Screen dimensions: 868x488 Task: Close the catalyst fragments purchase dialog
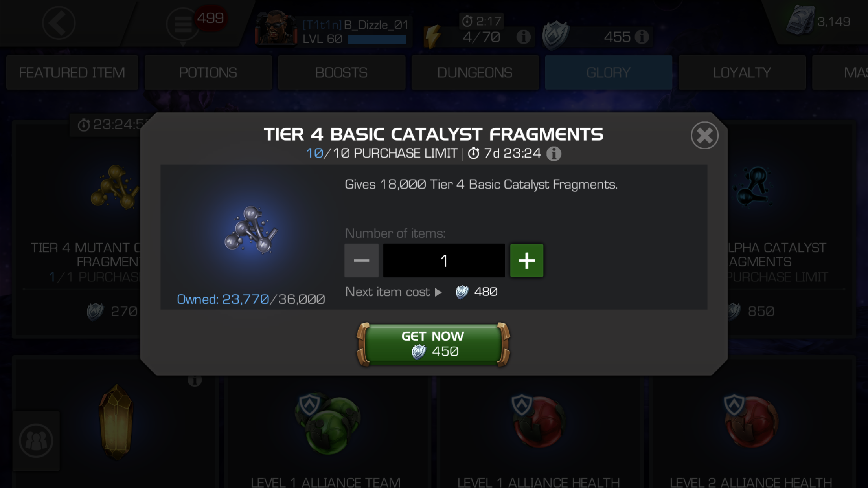(x=704, y=136)
